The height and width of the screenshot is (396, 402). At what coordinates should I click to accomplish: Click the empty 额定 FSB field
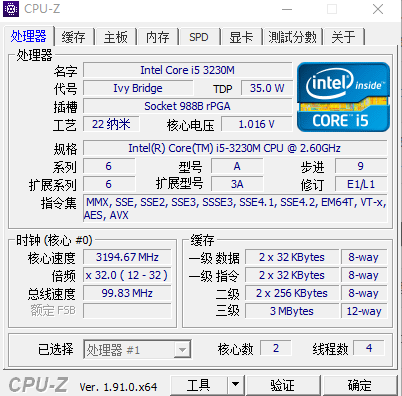(x=127, y=311)
